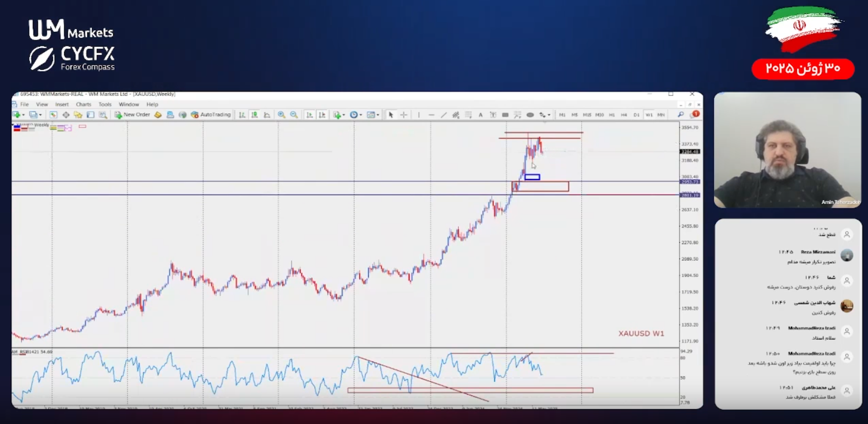
Task: Draw a trendline with the trendline tool
Action: (x=444, y=115)
